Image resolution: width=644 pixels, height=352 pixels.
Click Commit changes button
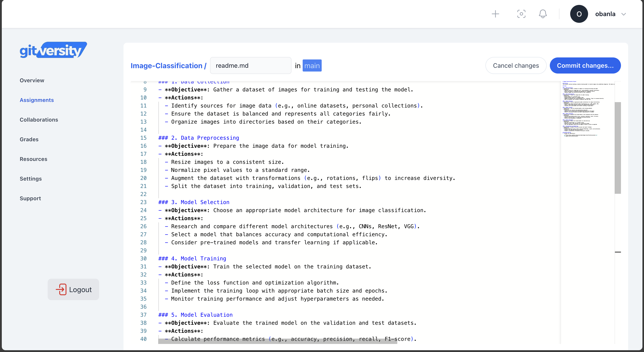click(585, 65)
